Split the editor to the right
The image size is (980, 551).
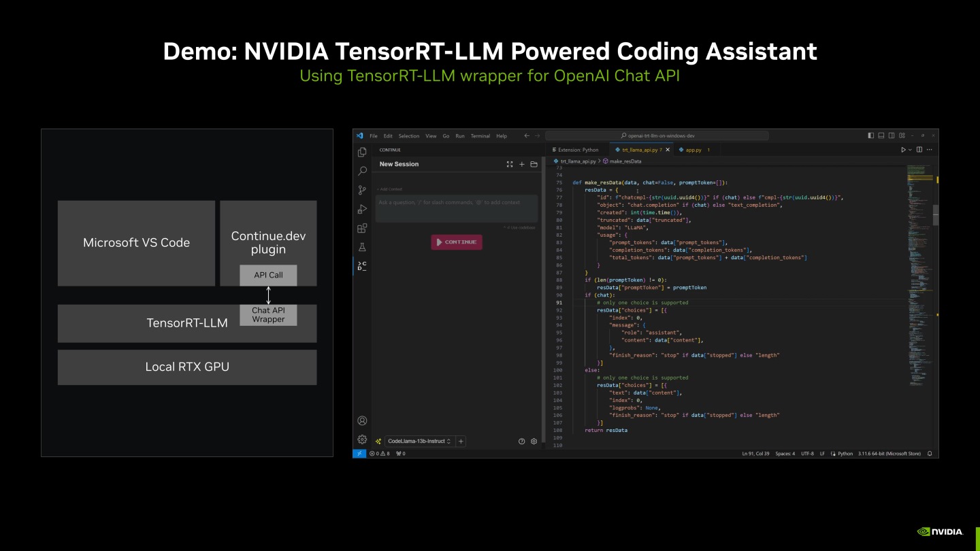point(919,150)
